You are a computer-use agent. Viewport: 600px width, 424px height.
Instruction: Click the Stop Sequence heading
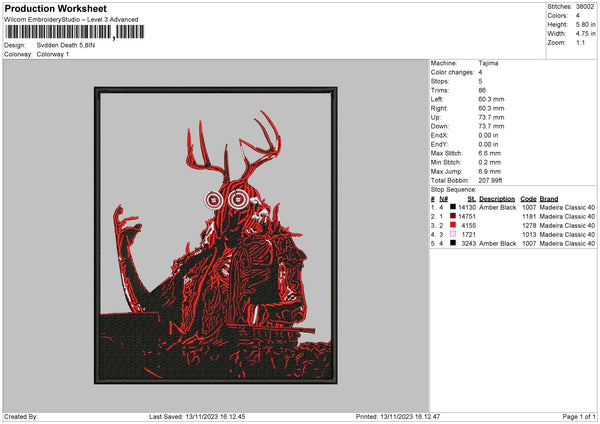(x=453, y=189)
